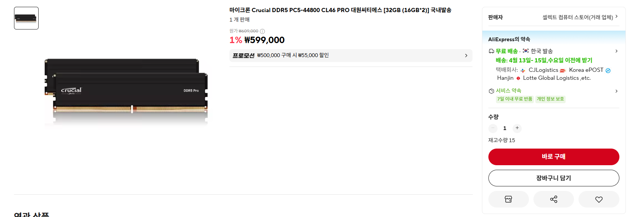Add product to wishlist with heart icon
The height and width of the screenshot is (217, 644).
point(599,199)
